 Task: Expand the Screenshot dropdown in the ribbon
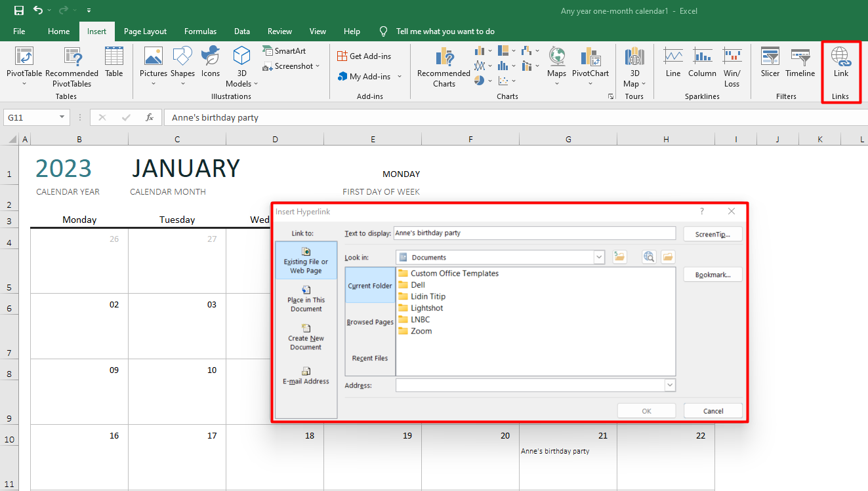pyautogui.click(x=318, y=66)
